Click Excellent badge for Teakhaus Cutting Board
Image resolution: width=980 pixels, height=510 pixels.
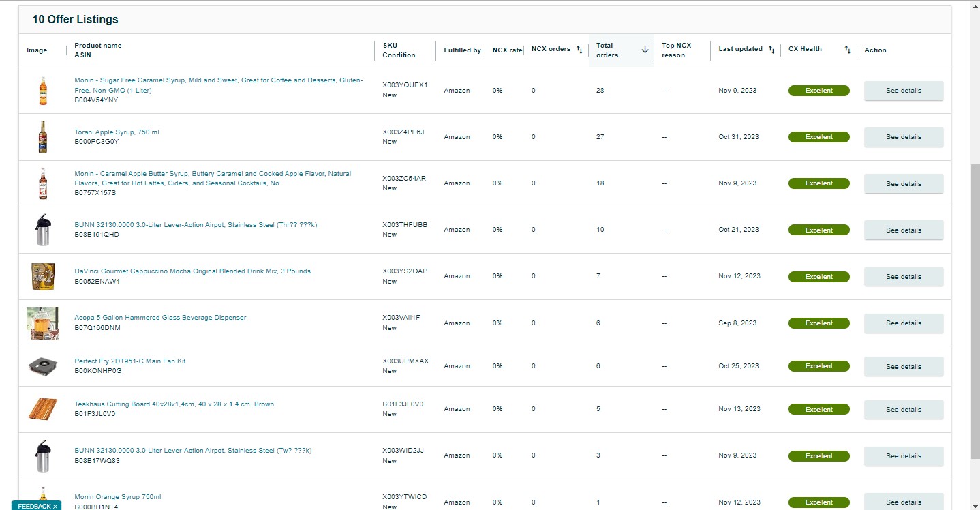pos(819,410)
